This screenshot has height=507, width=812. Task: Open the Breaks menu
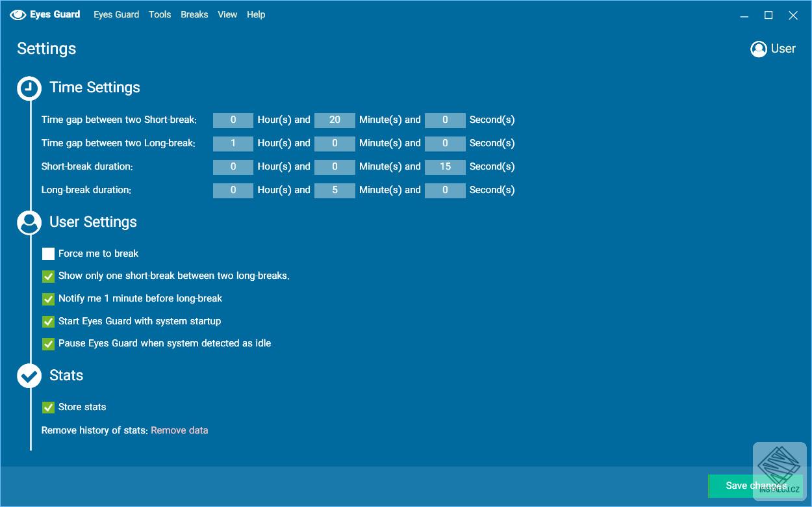tap(194, 14)
